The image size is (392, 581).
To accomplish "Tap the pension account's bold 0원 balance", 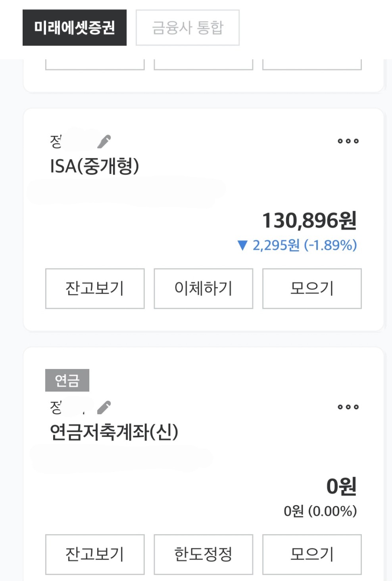I will (x=341, y=486).
